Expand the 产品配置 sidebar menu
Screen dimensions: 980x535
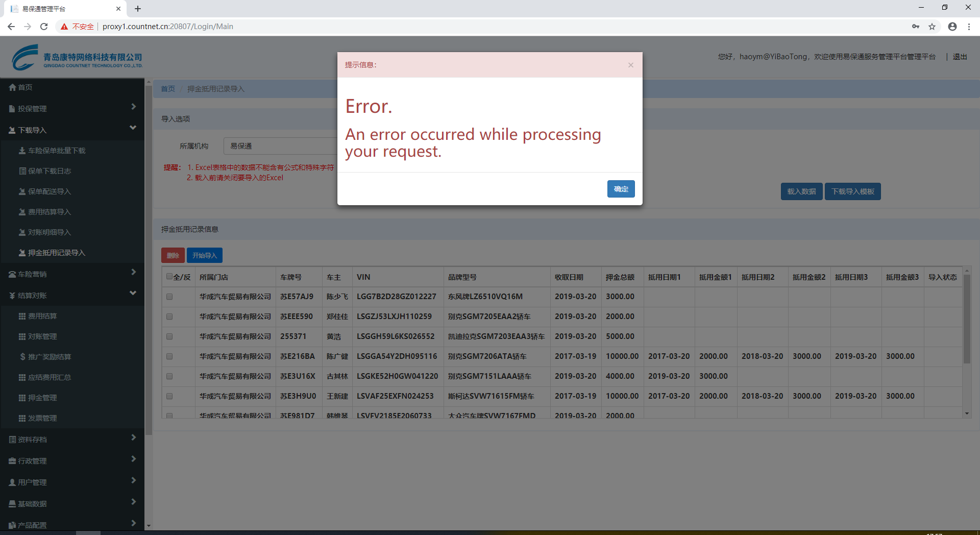(72, 525)
